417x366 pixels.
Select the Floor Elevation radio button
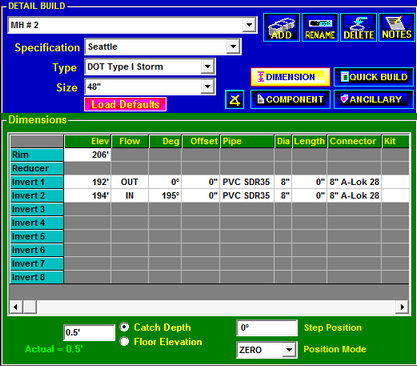pyautogui.click(x=124, y=341)
